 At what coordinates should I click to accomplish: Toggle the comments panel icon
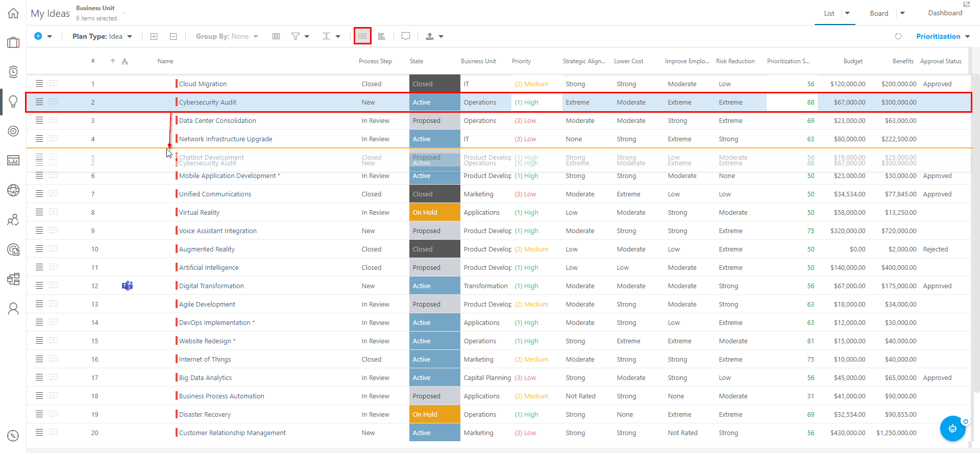click(x=406, y=36)
